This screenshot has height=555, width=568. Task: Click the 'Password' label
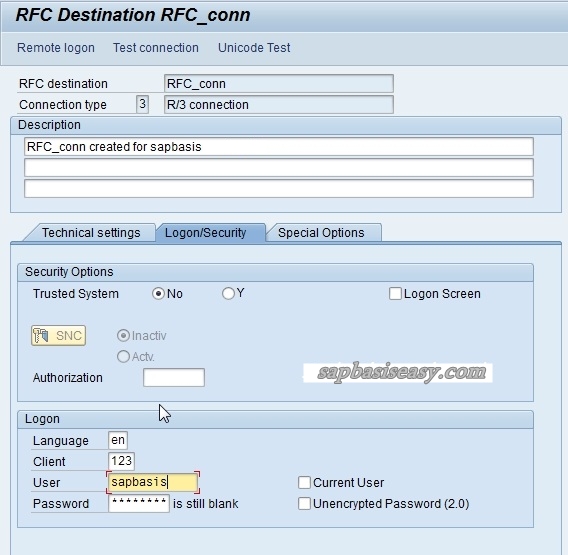coord(61,504)
